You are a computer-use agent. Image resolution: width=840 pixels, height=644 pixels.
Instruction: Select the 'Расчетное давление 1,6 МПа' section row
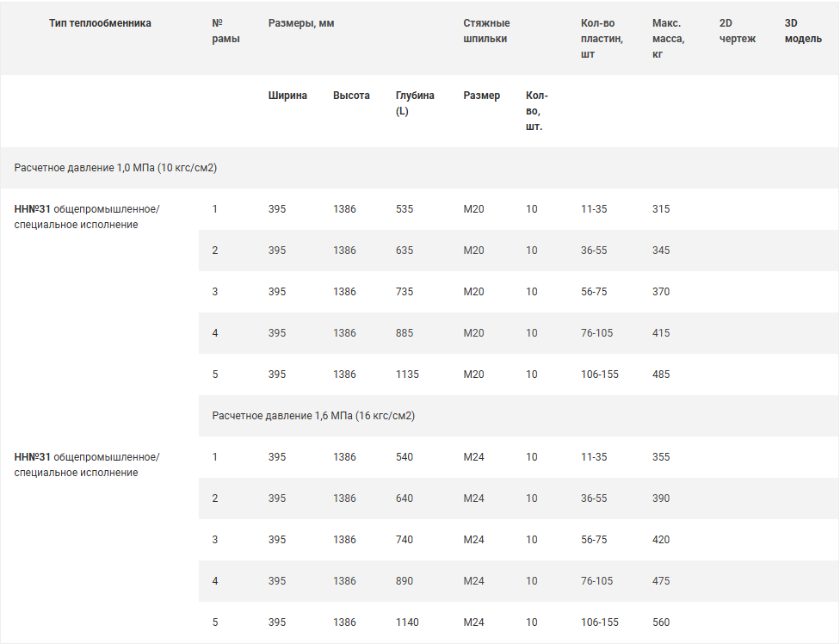click(313, 416)
